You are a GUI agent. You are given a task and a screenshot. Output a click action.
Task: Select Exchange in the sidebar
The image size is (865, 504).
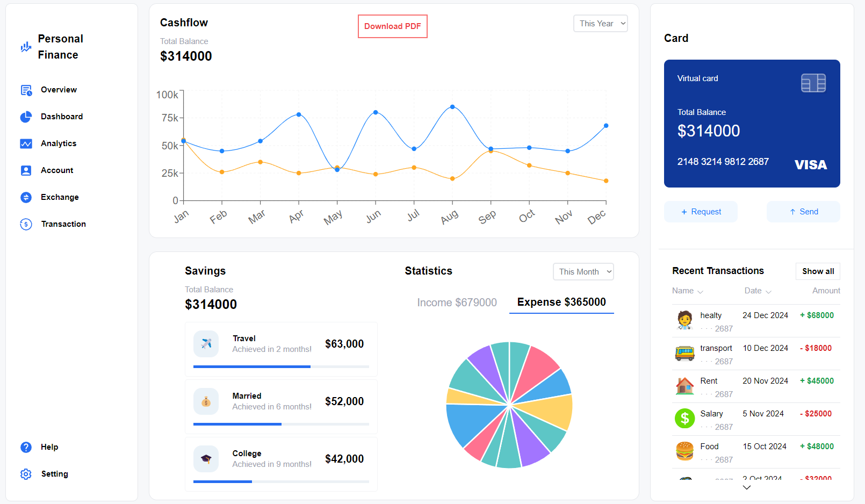coord(60,197)
